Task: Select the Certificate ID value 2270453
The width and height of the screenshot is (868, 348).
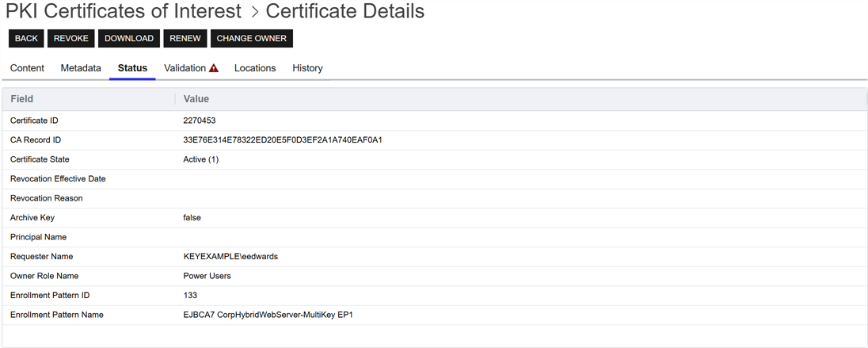Action: coord(200,120)
